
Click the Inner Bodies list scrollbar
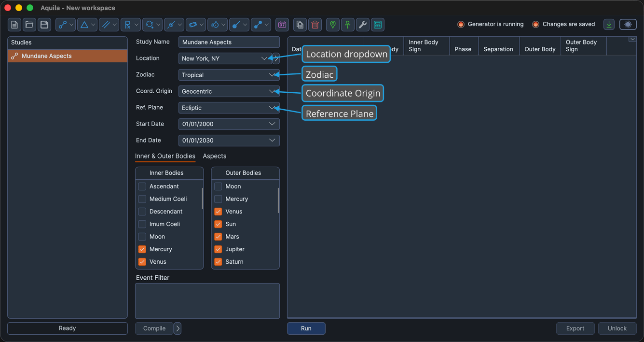202,199
